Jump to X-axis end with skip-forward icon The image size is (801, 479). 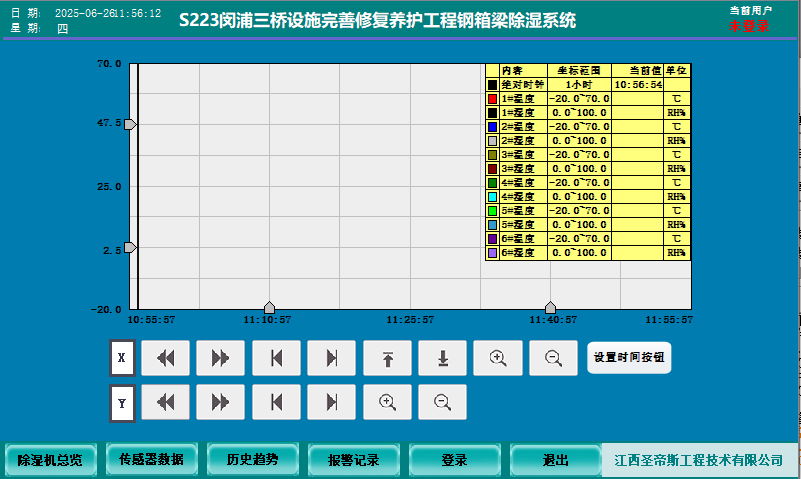click(332, 358)
